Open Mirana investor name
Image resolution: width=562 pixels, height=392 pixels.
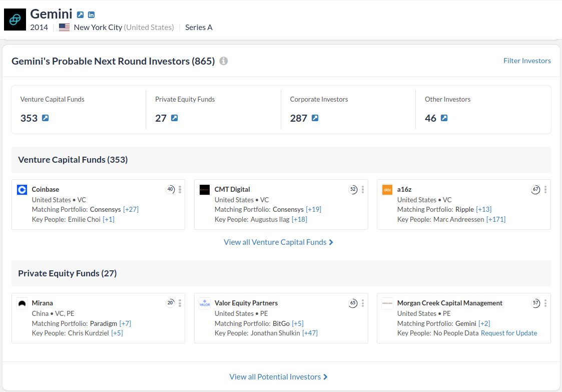[x=42, y=303]
